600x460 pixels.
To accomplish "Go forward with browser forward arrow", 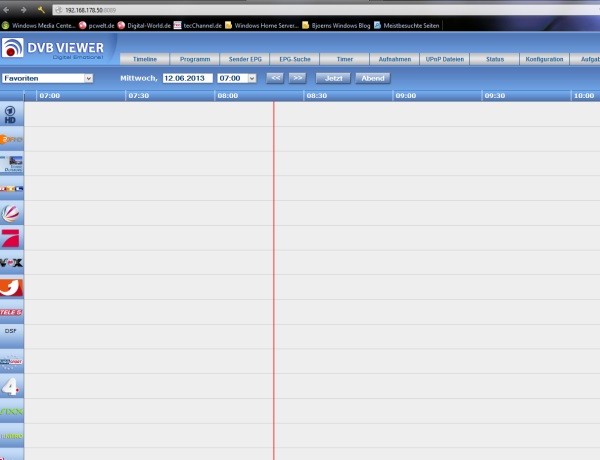I will (23, 10).
